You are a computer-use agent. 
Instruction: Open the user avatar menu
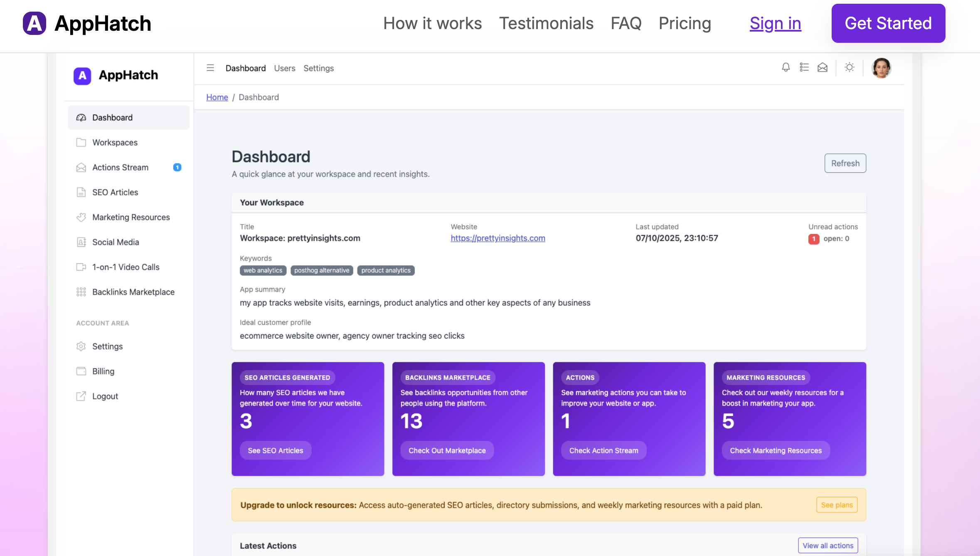pos(881,68)
